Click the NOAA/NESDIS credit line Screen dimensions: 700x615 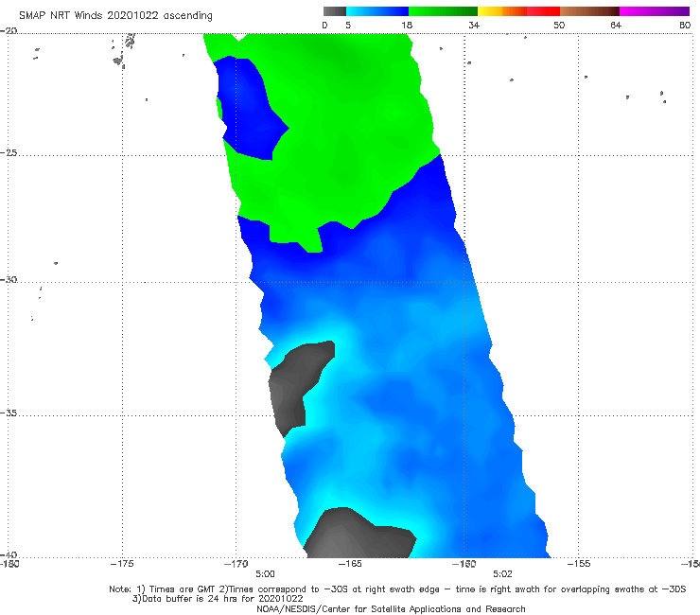click(x=391, y=609)
